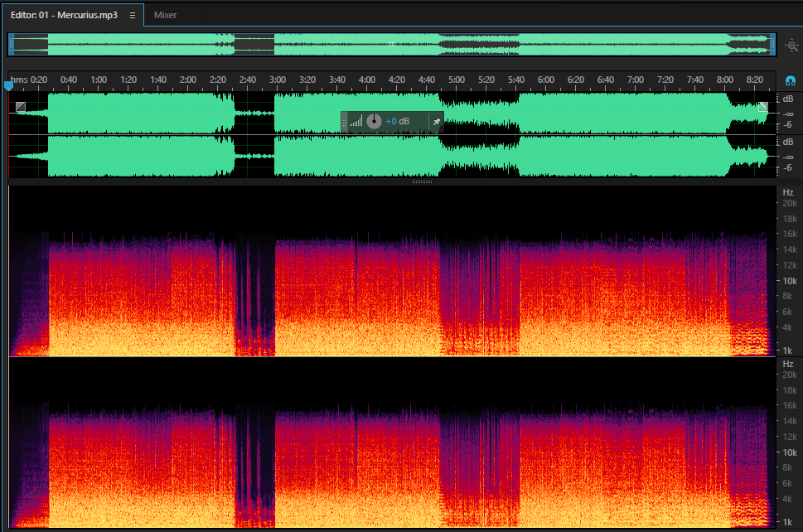
Task: Grab the HUD drag grip handle
Action: coord(344,121)
